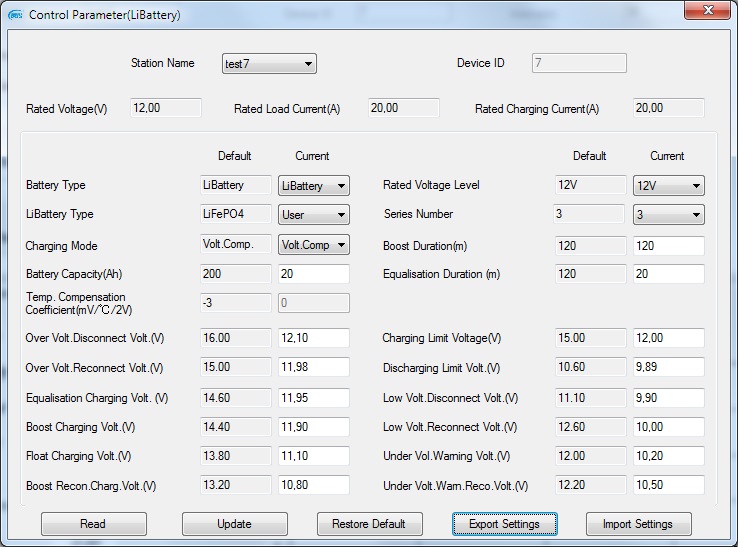738x547 pixels.
Task: Click default Under Volt.Warn.Reco. 12.20 field
Action: (x=591, y=485)
